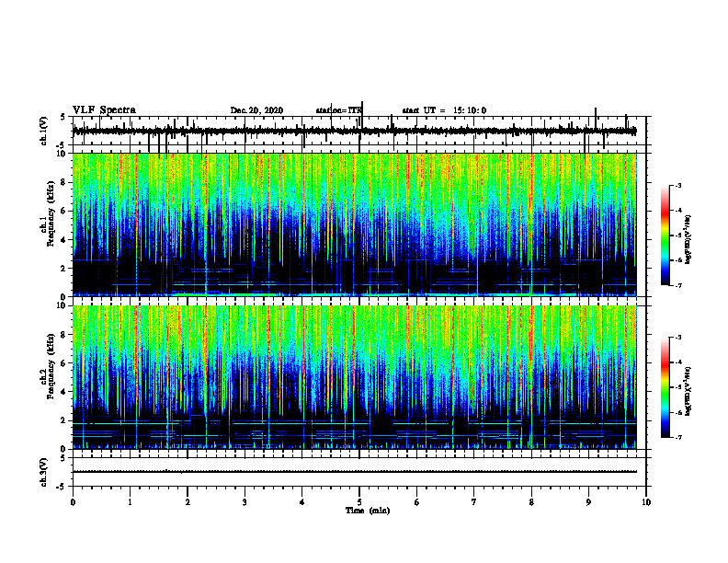
Task: Click the ch.1 frequency spectrogram panel
Action: [359, 224]
